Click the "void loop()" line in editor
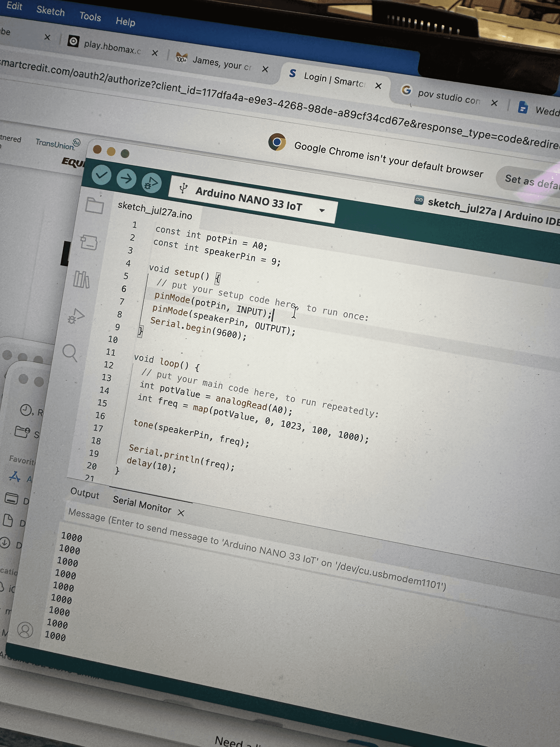Image resolution: width=560 pixels, height=747 pixels. click(167, 363)
